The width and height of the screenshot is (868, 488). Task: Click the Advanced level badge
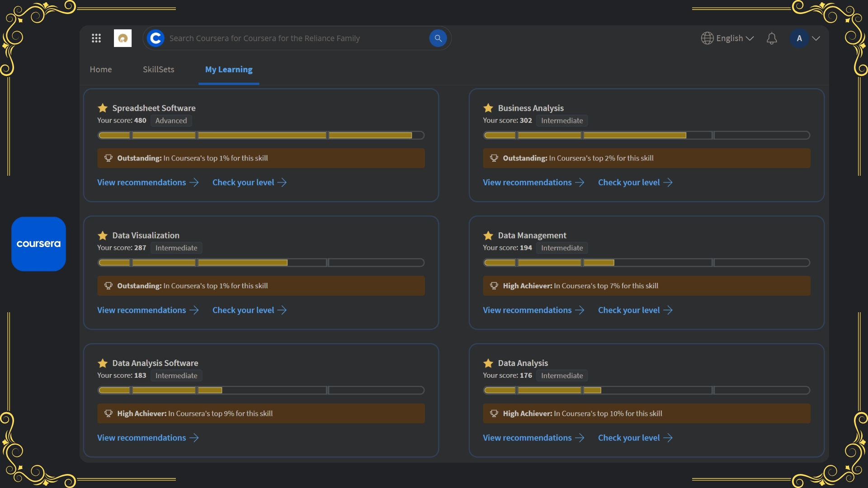point(171,121)
